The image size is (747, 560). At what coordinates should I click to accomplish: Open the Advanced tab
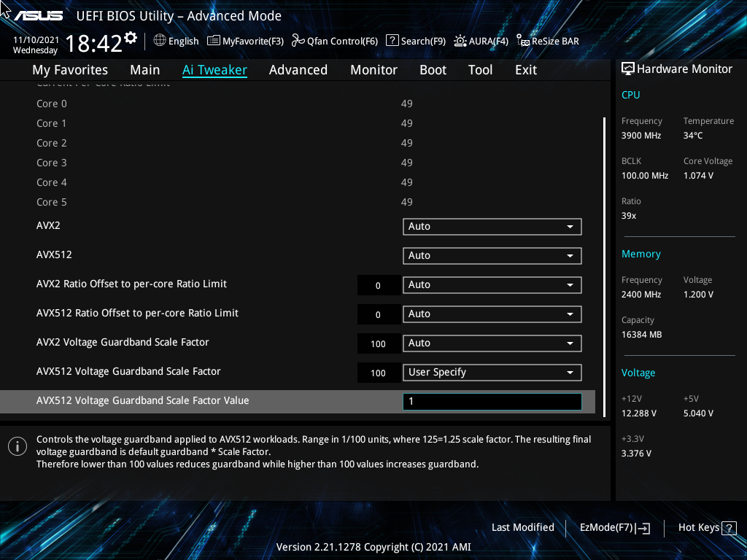(x=298, y=70)
